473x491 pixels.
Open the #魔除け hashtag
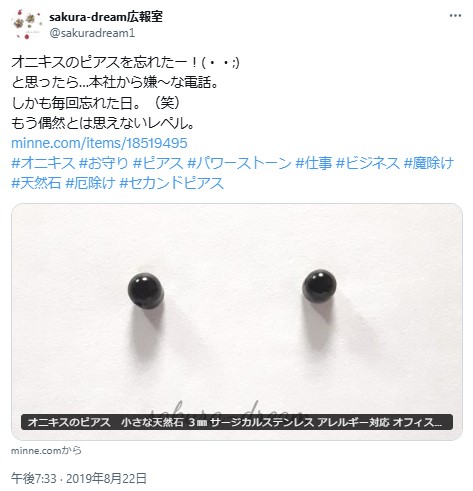pos(429,163)
